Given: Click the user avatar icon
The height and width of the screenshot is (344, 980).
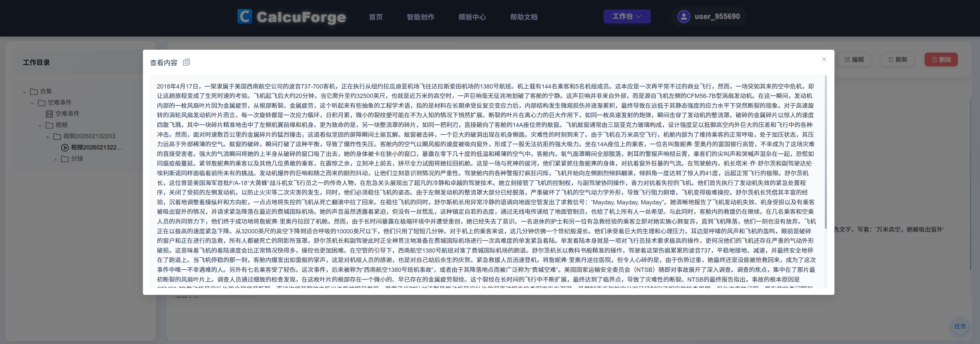Looking at the screenshot, I should pos(683,16).
